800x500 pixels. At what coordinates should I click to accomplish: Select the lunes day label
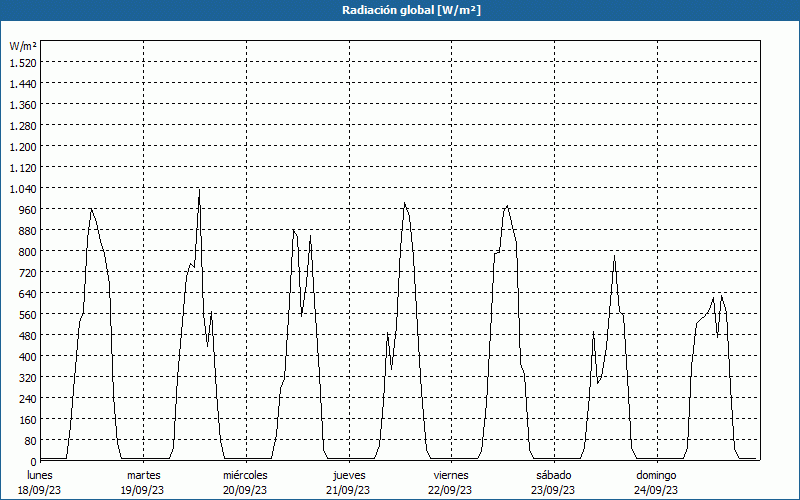coord(40,475)
